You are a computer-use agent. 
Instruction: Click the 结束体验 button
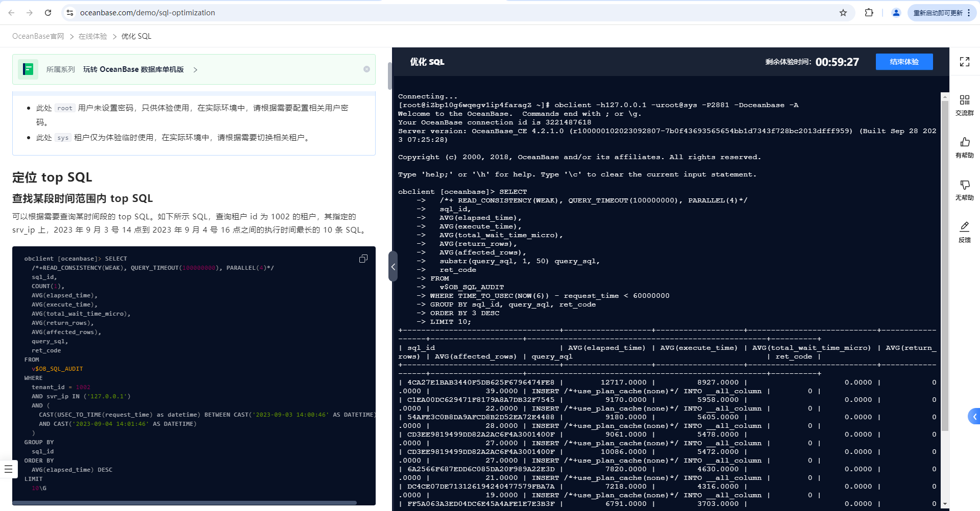904,62
